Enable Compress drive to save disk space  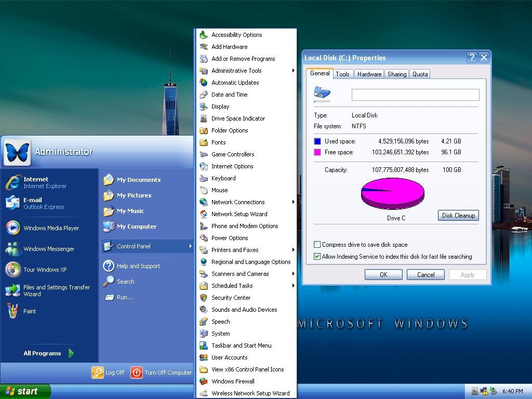pyautogui.click(x=317, y=245)
